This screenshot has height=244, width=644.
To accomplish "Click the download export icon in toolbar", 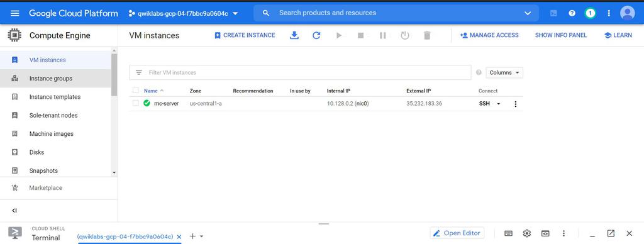I will point(294,35).
